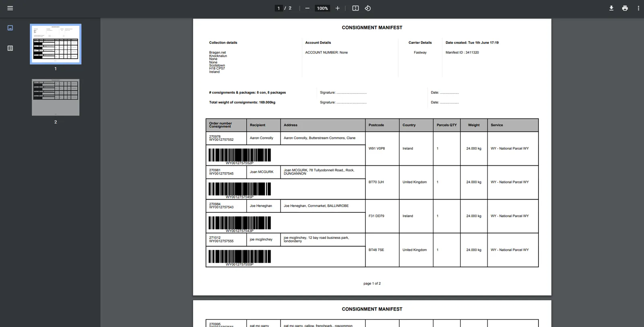
Task: Click the page 1 of 2 footer
Action: [372, 284]
